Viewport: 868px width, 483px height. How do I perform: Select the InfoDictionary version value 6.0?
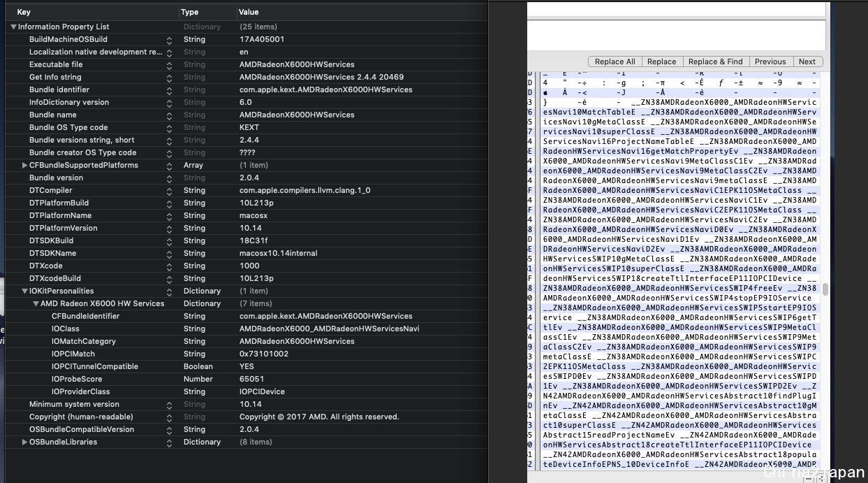click(245, 102)
